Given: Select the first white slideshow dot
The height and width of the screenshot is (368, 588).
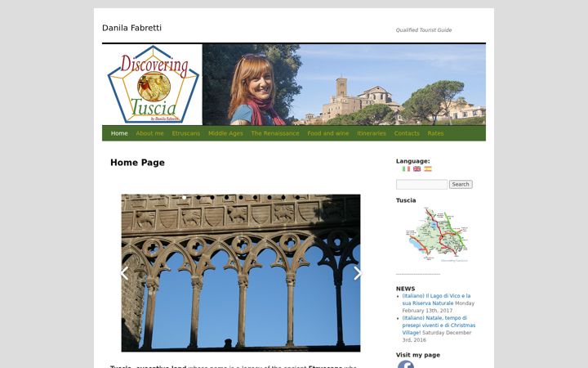Looking at the screenshot, I should click(x=184, y=197).
